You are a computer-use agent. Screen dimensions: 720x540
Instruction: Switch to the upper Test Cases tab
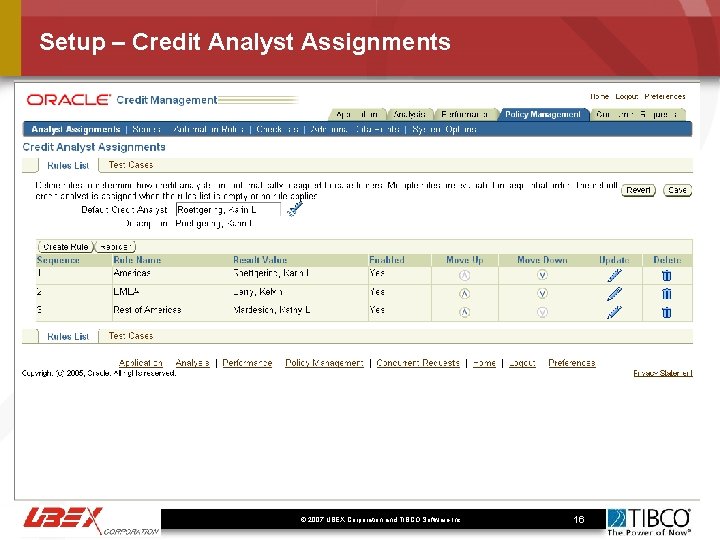click(x=130, y=165)
